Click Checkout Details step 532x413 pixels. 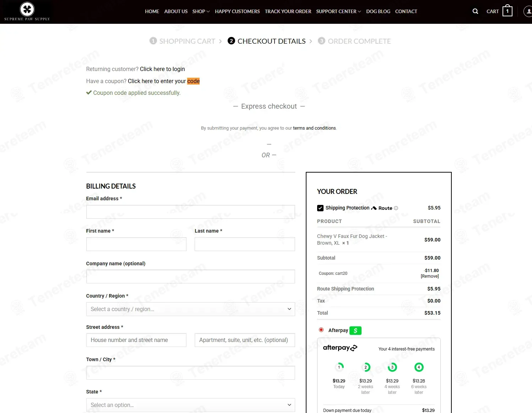[x=267, y=41]
